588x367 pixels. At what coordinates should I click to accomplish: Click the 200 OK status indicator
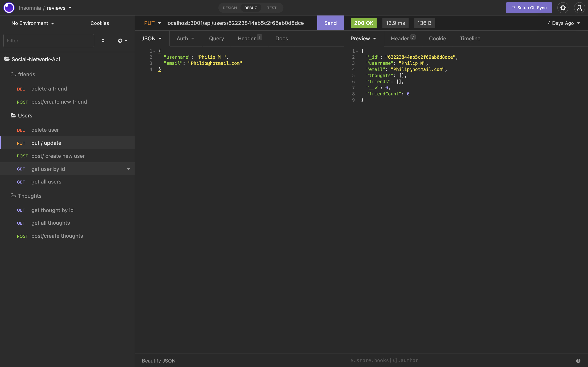[x=363, y=23]
